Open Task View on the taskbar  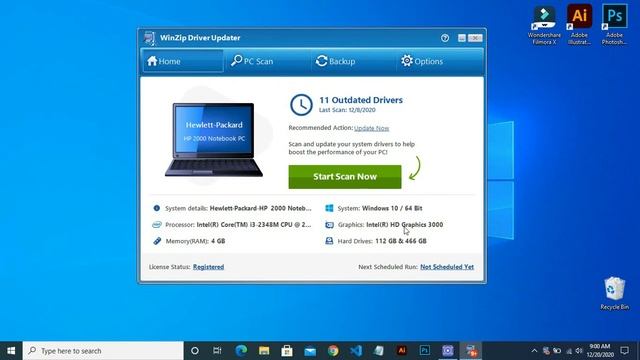tap(217, 351)
